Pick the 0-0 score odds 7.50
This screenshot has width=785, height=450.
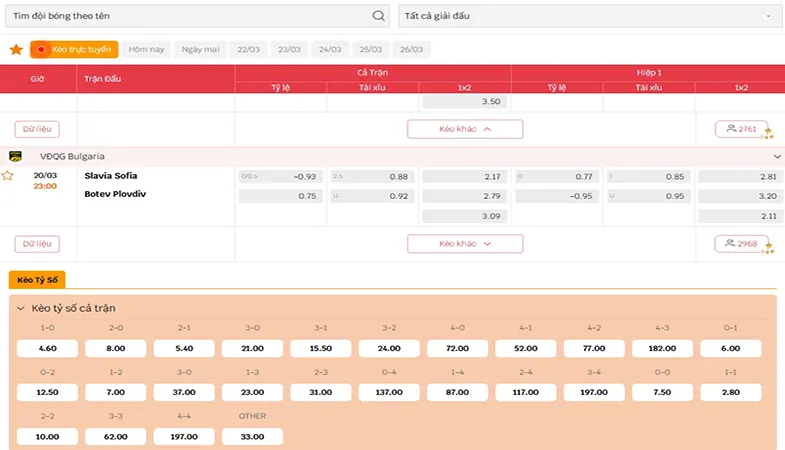[x=662, y=392]
